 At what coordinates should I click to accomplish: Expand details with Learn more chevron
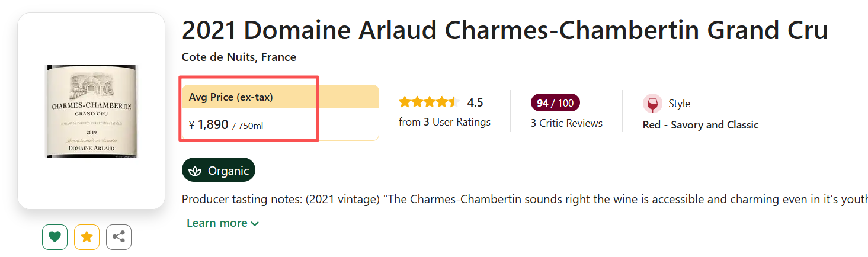255,224
